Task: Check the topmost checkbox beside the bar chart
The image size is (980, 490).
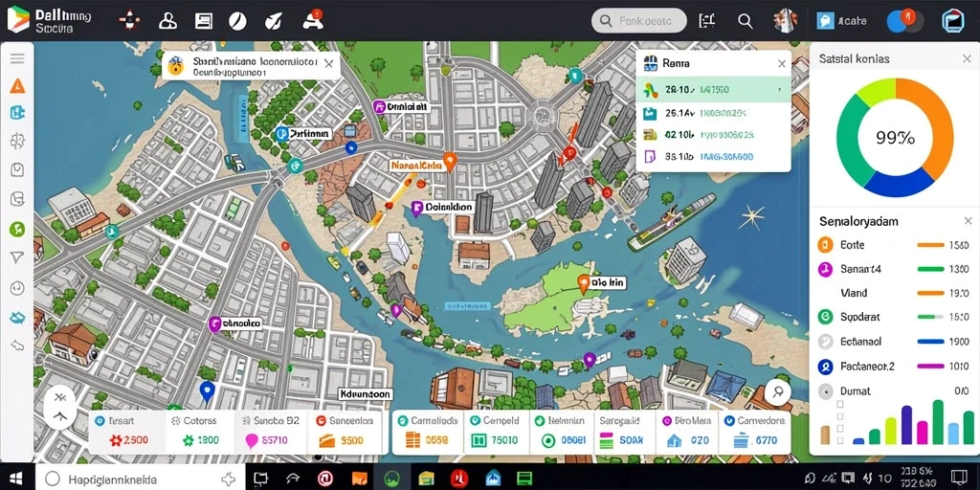Action: coord(840,405)
